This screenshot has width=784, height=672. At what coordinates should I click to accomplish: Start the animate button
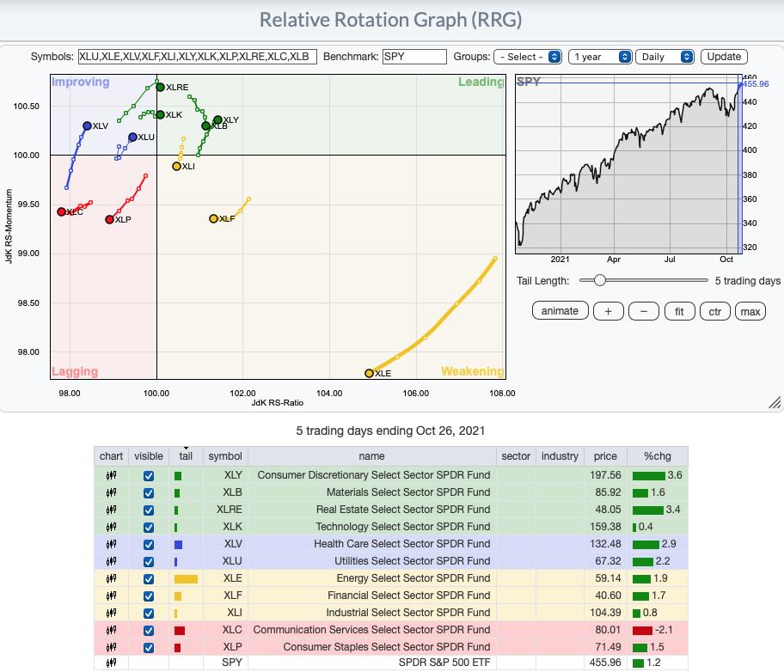[560, 311]
